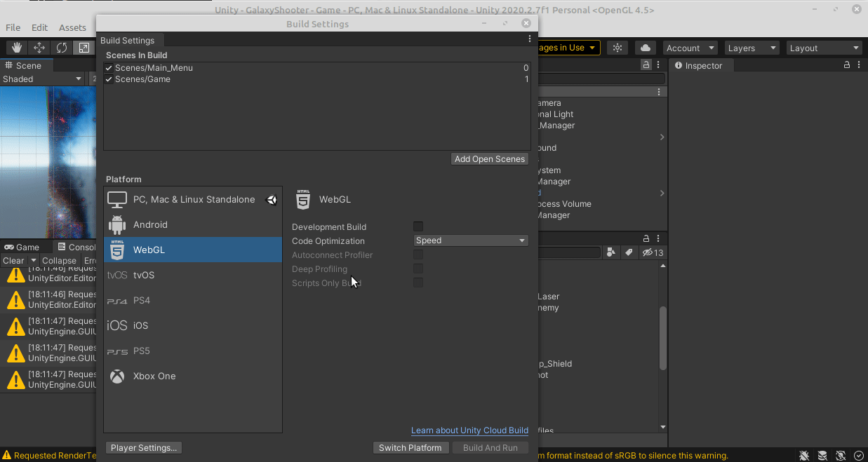Click the Project panel search field

(x=568, y=252)
